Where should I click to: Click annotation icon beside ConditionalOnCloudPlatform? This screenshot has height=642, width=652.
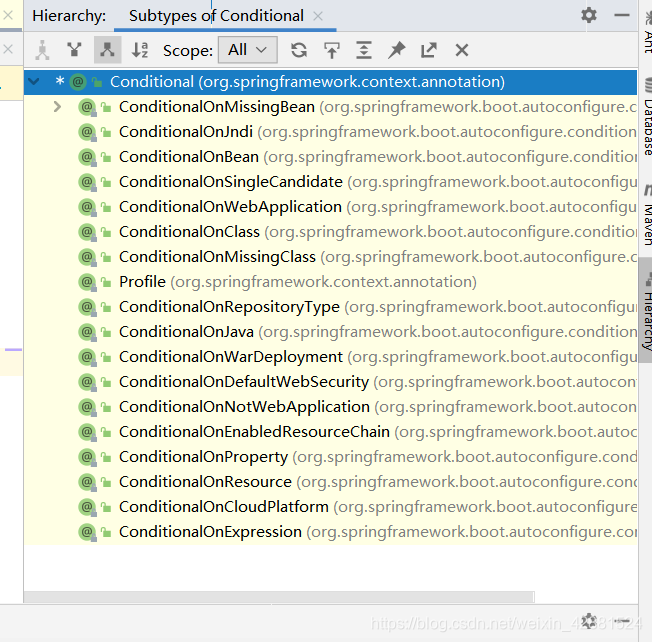[x=87, y=506]
